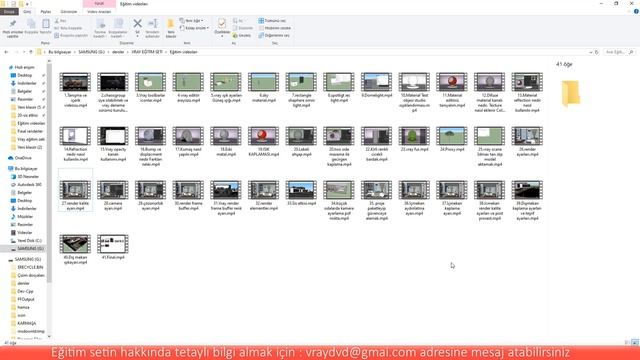Click the Up one level arrow
640x360 pixels.
click(31, 52)
